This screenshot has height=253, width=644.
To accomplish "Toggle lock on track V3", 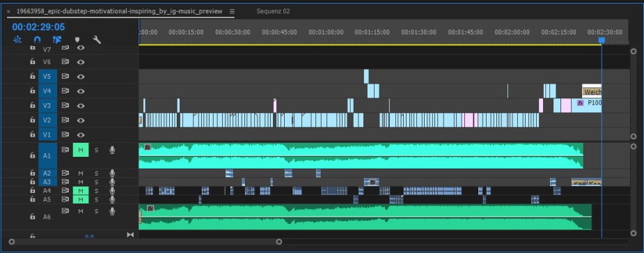I will pyautogui.click(x=33, y=105).
